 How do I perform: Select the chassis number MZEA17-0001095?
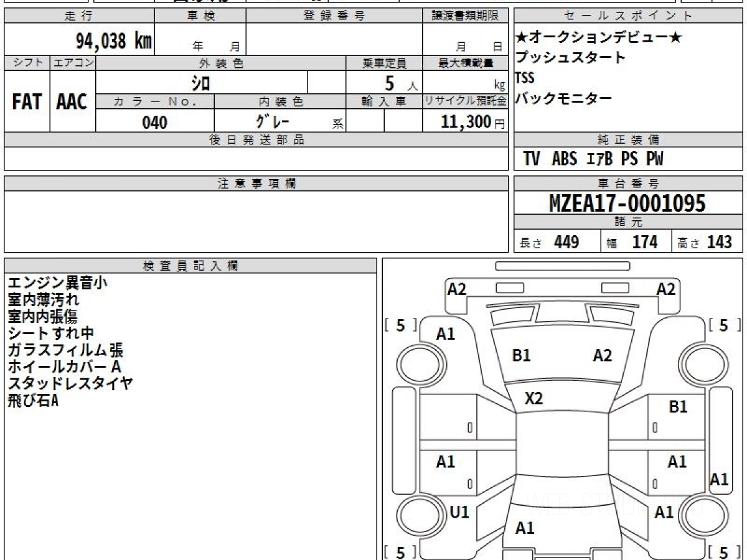click(x=627, y=203)
